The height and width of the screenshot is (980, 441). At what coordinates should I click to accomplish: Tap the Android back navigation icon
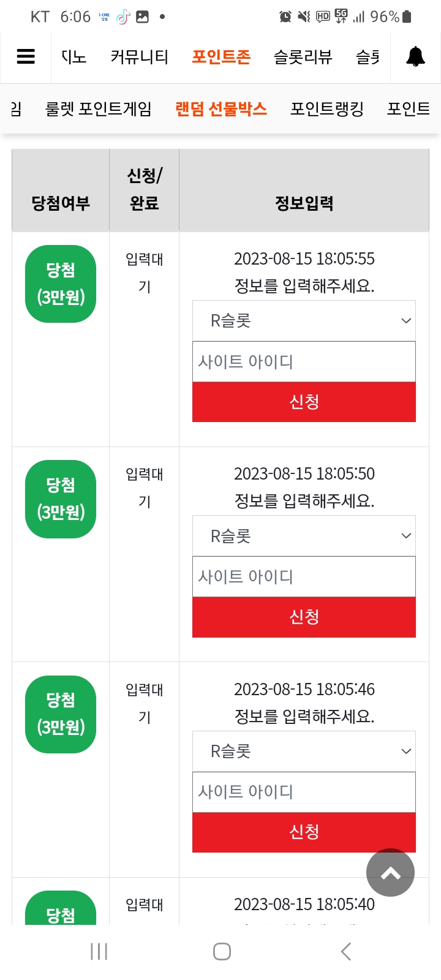point(346,951)
